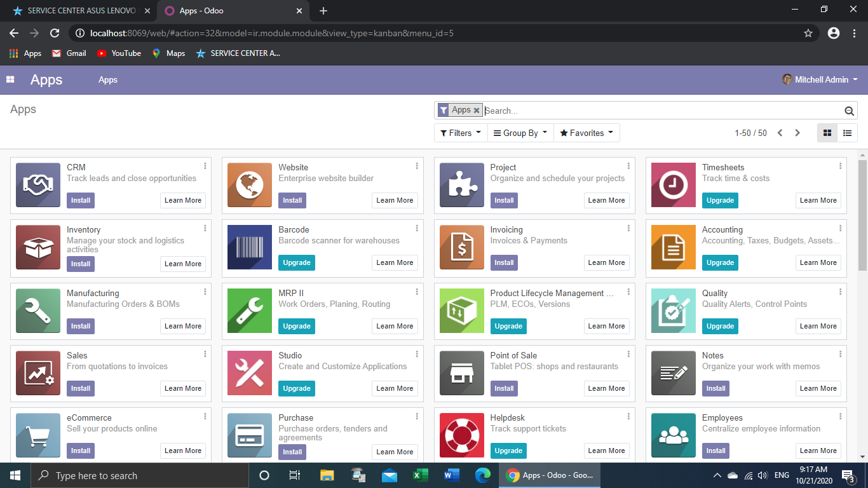
Task: Click the Manufacturing wrench icon
Action: 38,311
